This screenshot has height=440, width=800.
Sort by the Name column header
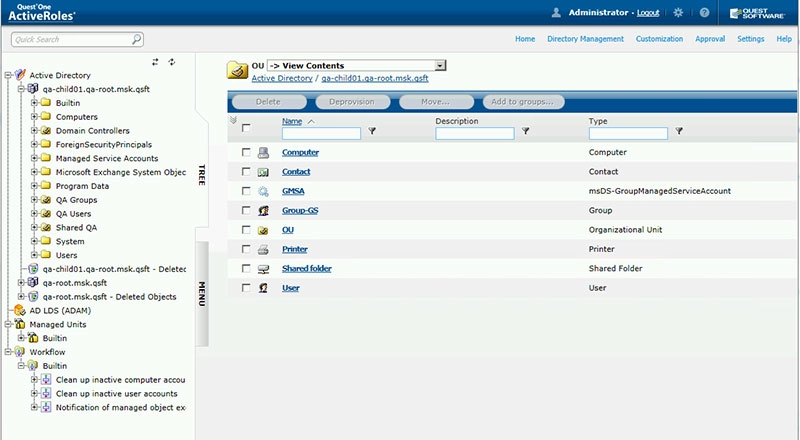292,121
